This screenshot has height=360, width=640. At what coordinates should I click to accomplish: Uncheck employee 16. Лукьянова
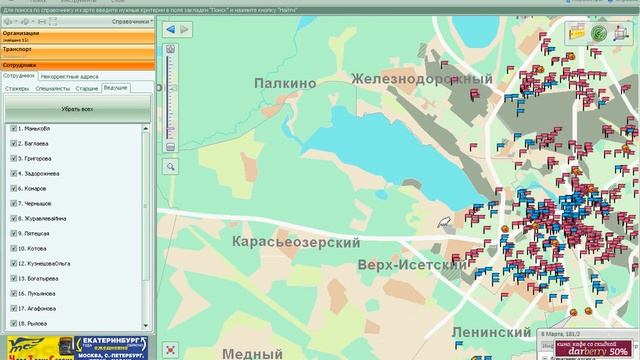tap(13, 293)
